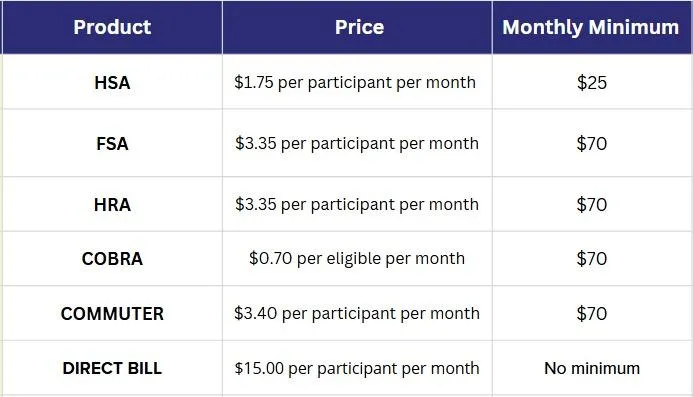This screenshot has height=397, width=693.
Task: Select the HSA product cell
Action: 112,82
